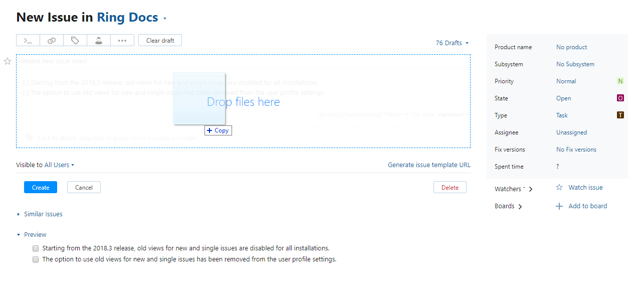Check the 2018.3 release checkbox in preview
The width and height of the screenshot is (644, 281).
click(36, 248)
